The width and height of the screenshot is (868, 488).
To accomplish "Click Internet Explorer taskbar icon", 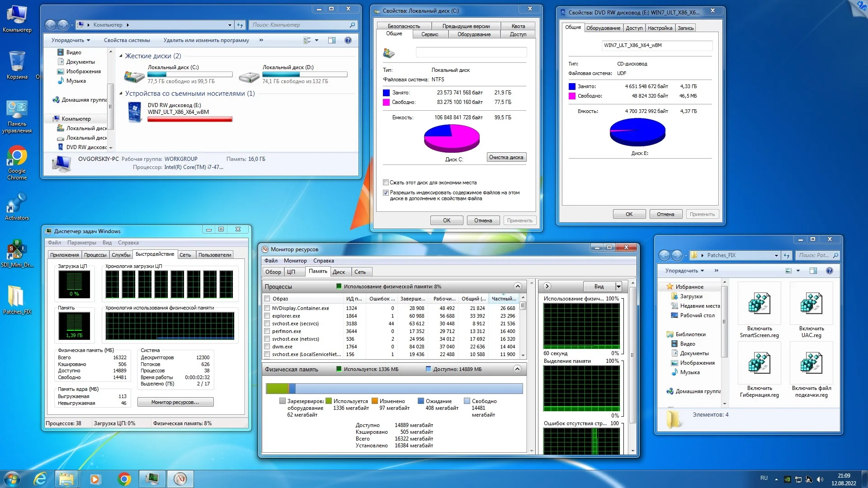I will pos(41,479).
